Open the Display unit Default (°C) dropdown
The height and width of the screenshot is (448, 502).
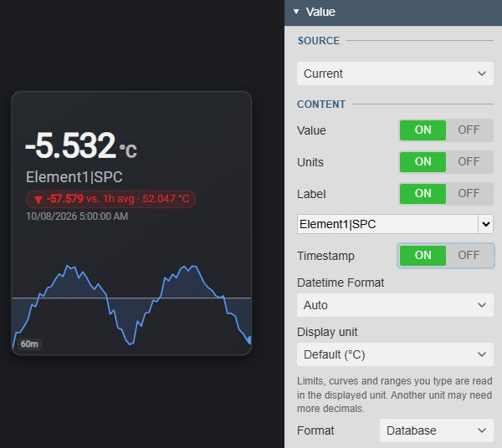395,354
